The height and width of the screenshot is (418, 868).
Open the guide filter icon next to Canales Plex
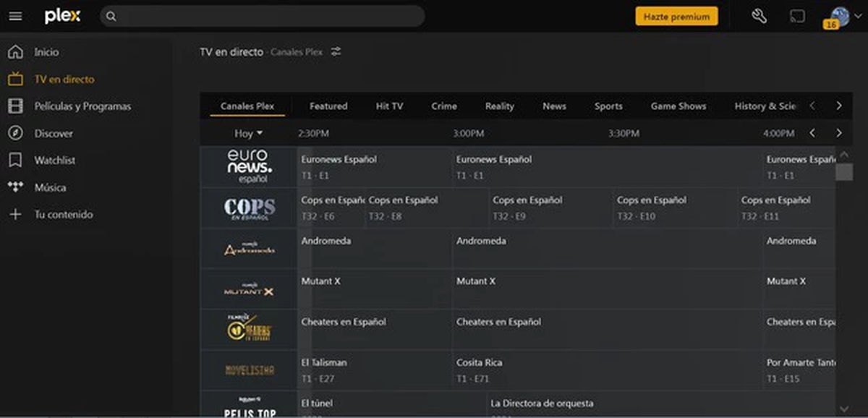pyautogui.click(x=336, y=51)
